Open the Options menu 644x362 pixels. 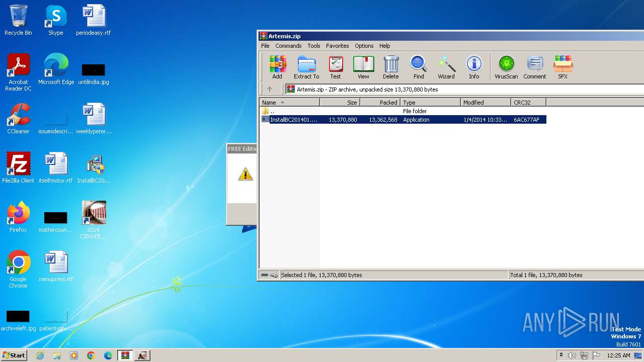coord(364,46)
